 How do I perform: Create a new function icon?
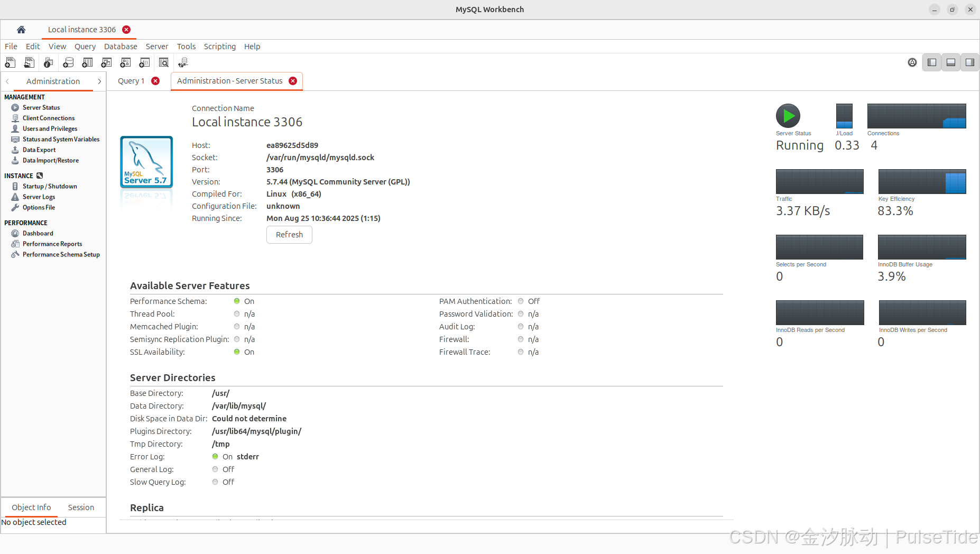click(144, 62)
